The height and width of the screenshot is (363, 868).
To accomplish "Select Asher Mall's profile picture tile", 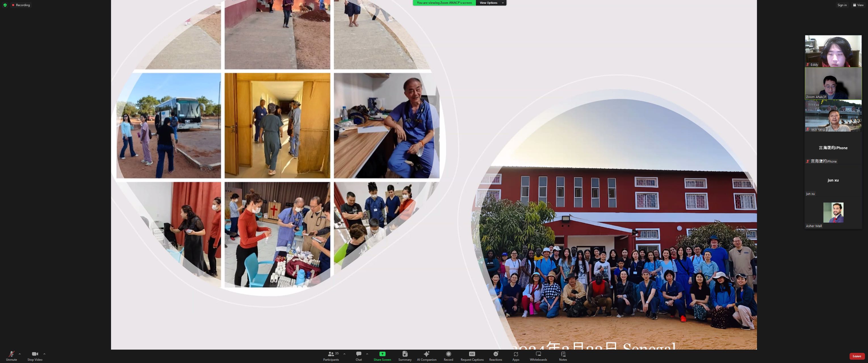I will [x=833, y=212].
